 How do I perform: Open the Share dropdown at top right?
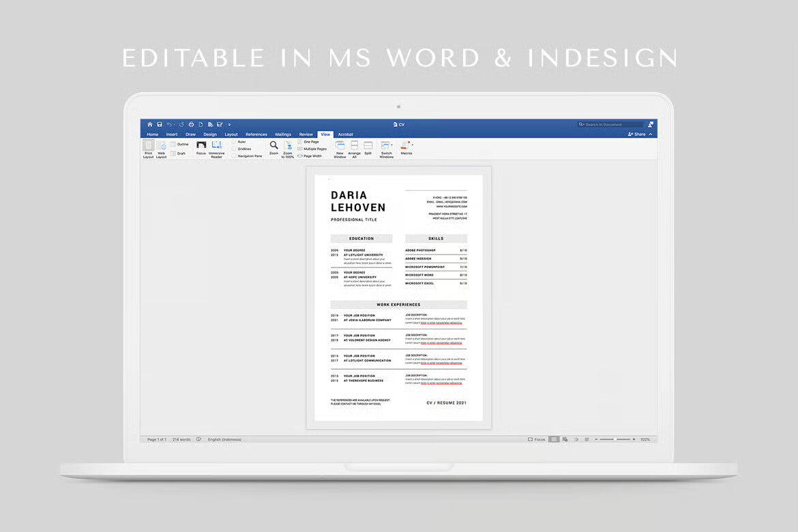[638, 134]
